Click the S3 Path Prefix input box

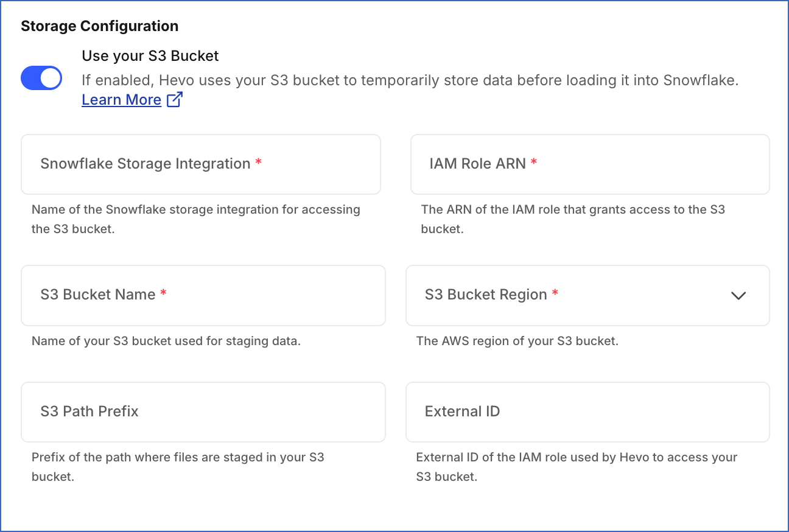pos(203,411)
